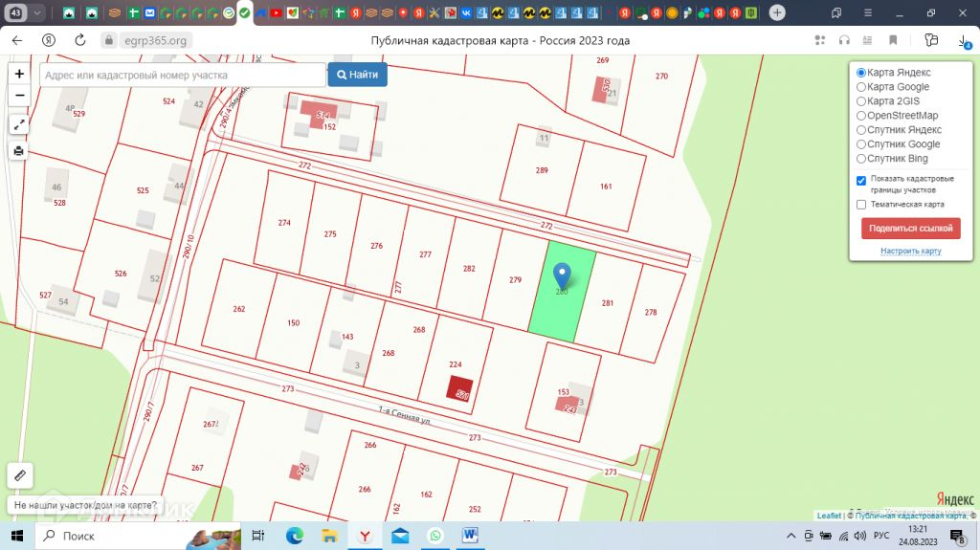The image size is (980, 550).
Task: Click parcel labeled 289
Action: [x=542, y=170]
